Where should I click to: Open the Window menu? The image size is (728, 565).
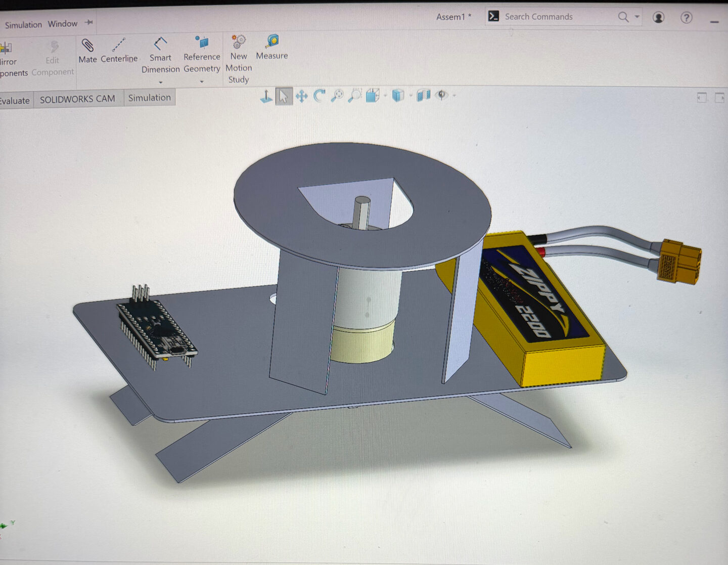63,24
